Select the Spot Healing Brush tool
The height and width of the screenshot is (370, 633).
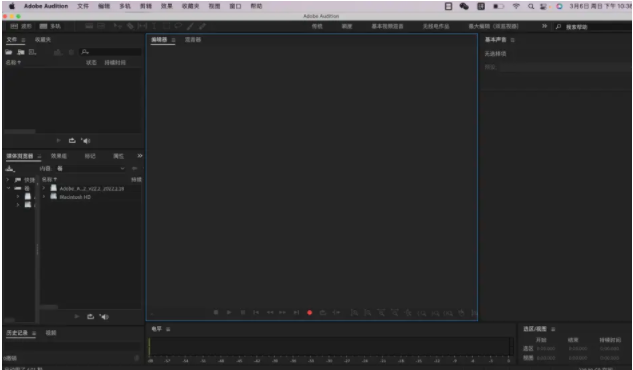click(x=202, y=26)
